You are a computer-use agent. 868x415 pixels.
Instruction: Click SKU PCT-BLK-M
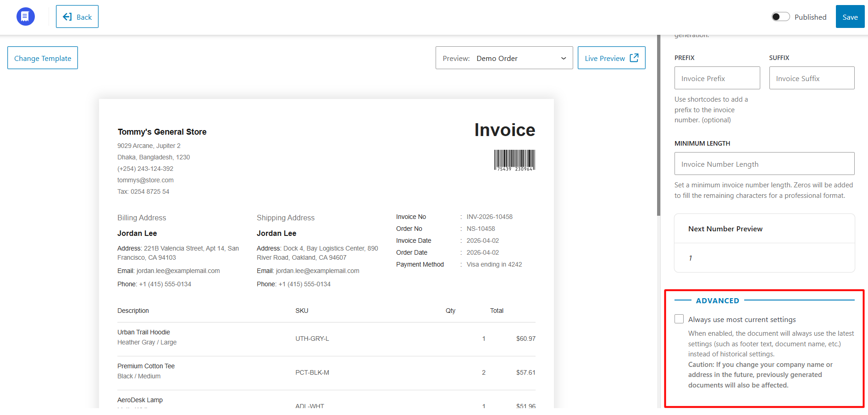(x=312, y=372)
